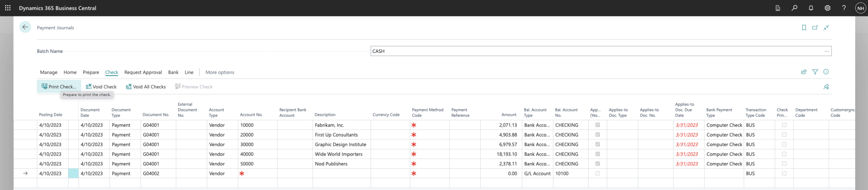Open the Request Approval menu

(x=143, y=72)
